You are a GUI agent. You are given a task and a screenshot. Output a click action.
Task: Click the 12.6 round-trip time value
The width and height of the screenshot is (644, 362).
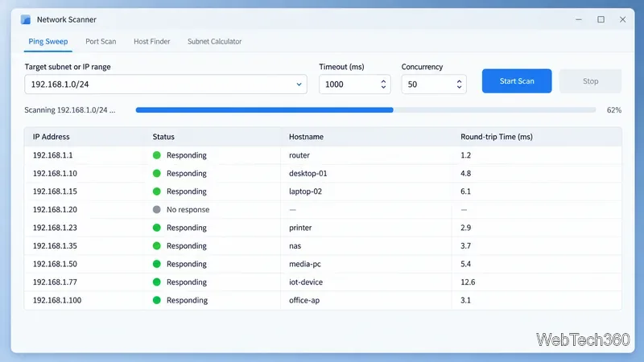(468, 282)
